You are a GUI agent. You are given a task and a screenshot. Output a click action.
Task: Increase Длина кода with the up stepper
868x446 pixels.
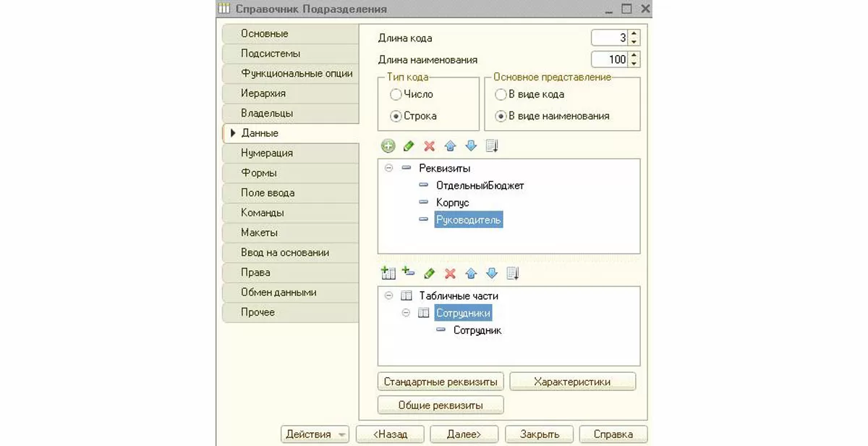pos(634,33)
